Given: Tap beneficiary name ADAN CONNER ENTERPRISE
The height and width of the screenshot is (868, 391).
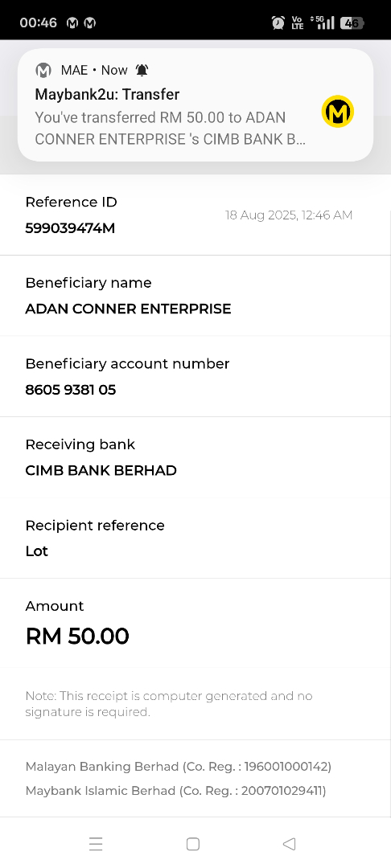Looking at the screenshot, I should click(129, 309).
